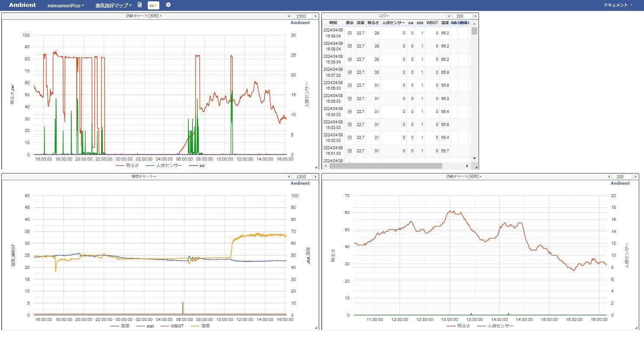
Task: Uncheck 表示 checkbox for 16:08:04 log row
Action: tap(350, 60)
